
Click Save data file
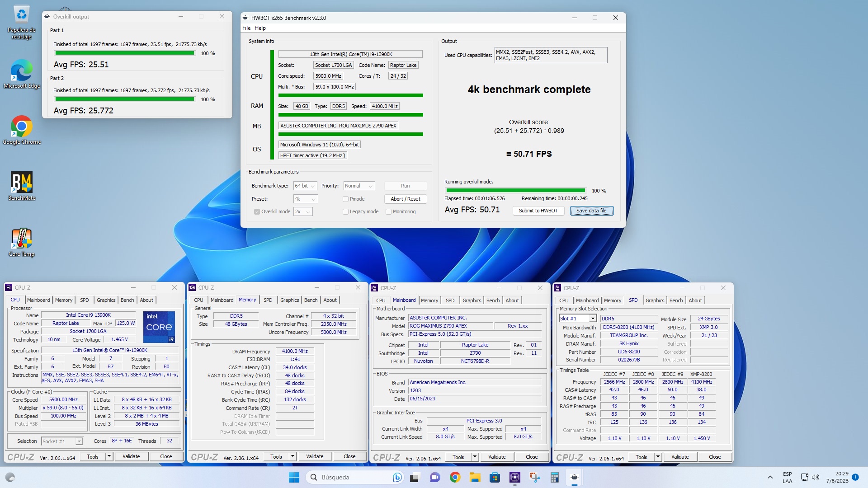tap(591, 211)
